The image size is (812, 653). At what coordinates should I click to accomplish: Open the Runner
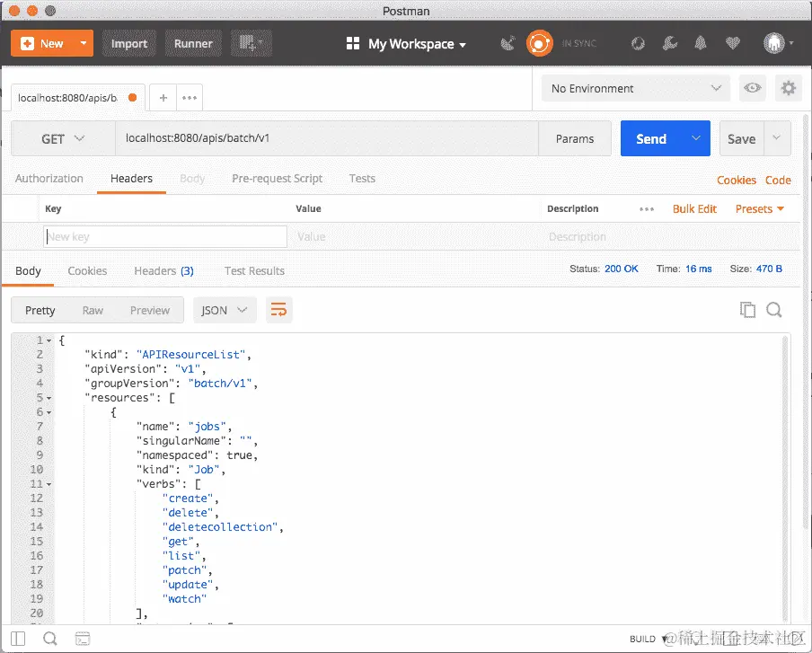pyautogui.click(x=193, y=43)
